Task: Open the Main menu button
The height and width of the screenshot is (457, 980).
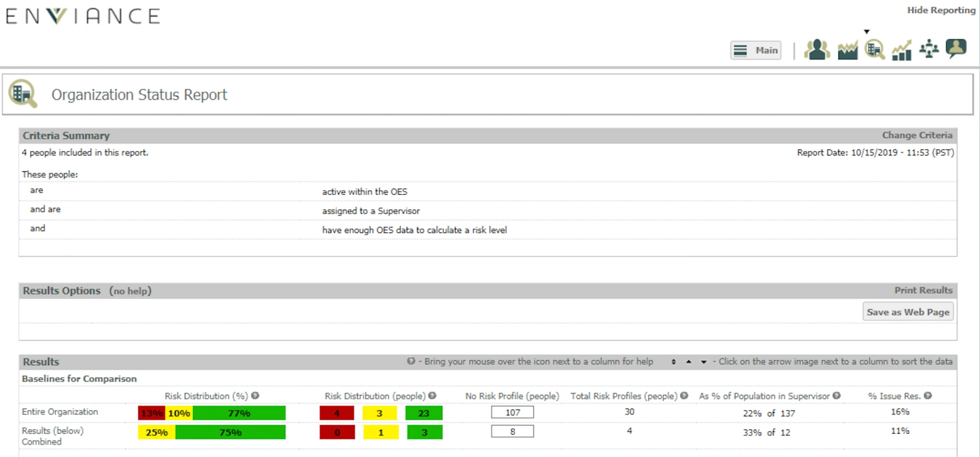Action: [x=756, y=50]
